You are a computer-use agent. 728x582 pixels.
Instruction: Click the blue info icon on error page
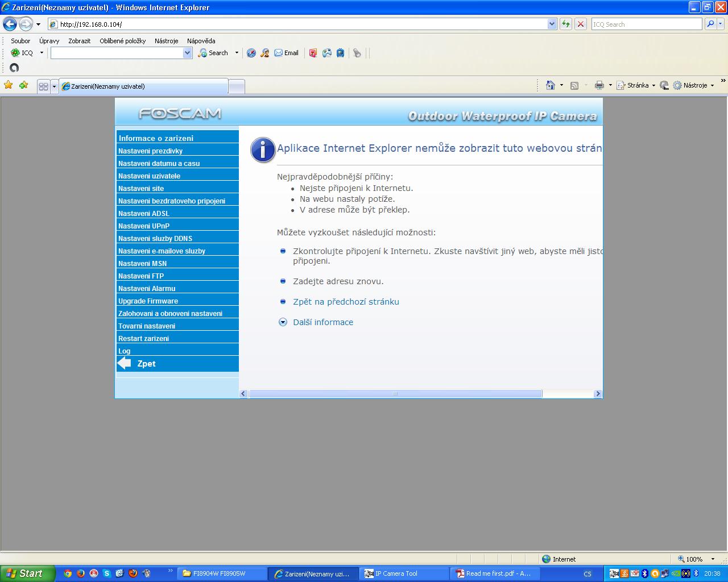[x=263, y=150]
